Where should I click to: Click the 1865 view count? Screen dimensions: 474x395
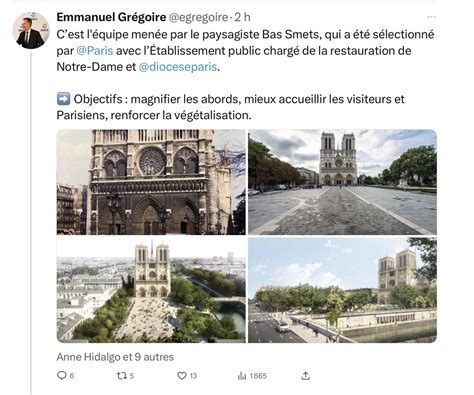[258, 376]
